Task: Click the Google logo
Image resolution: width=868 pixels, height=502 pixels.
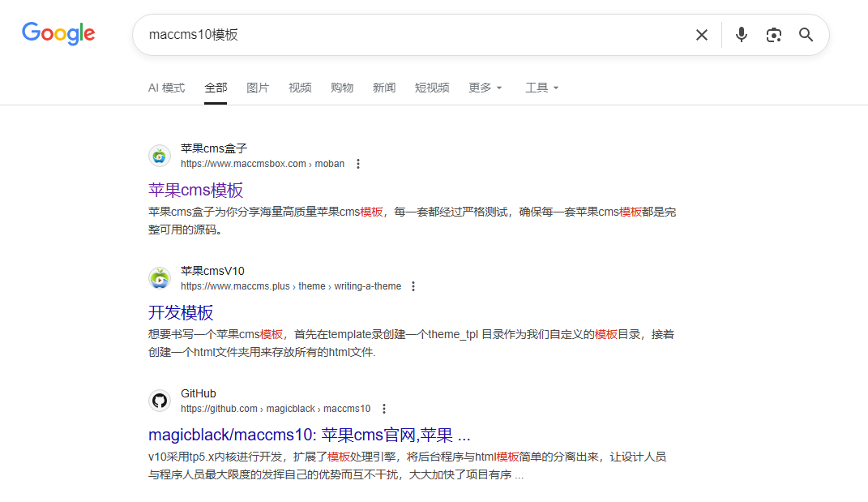Action: pos(58,33)
